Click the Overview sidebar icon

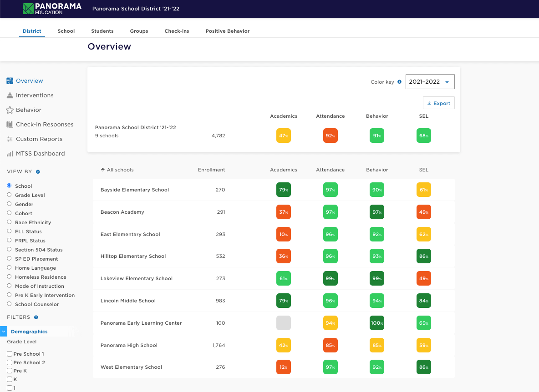pos(10,80)
